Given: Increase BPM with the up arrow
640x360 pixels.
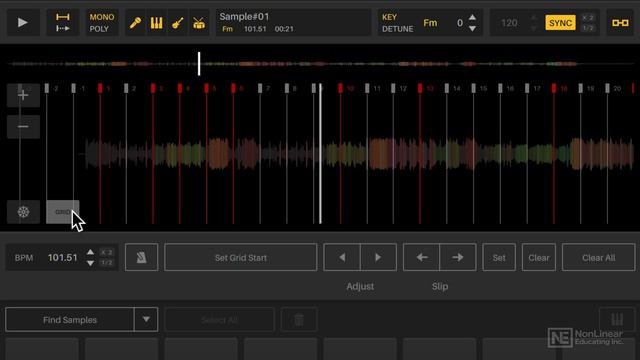Looking at the screenshot, I should tap(90, 252).
